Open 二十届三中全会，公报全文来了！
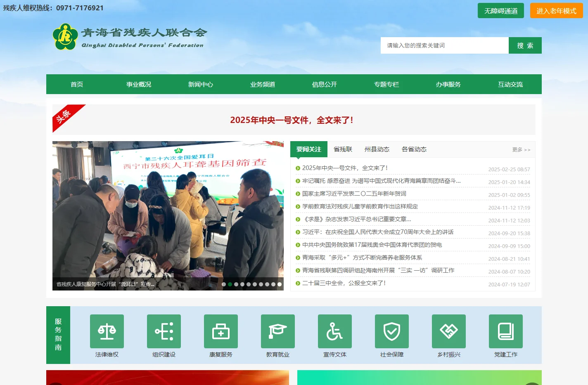 point(344,283)
